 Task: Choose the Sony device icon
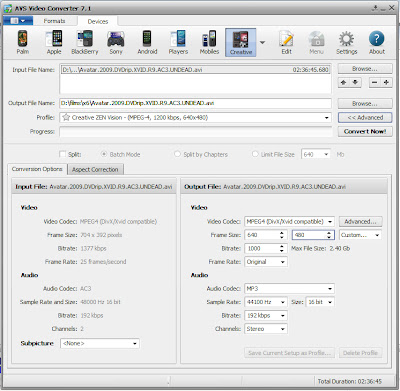point(116,42)
